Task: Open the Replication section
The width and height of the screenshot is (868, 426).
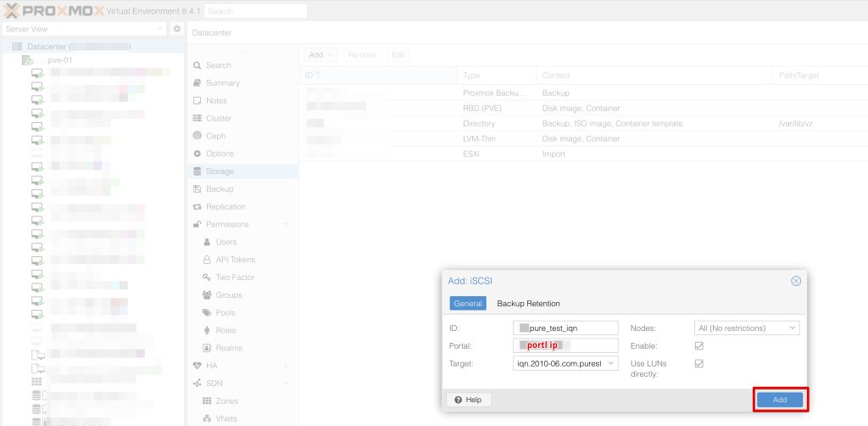Action: 225,206
